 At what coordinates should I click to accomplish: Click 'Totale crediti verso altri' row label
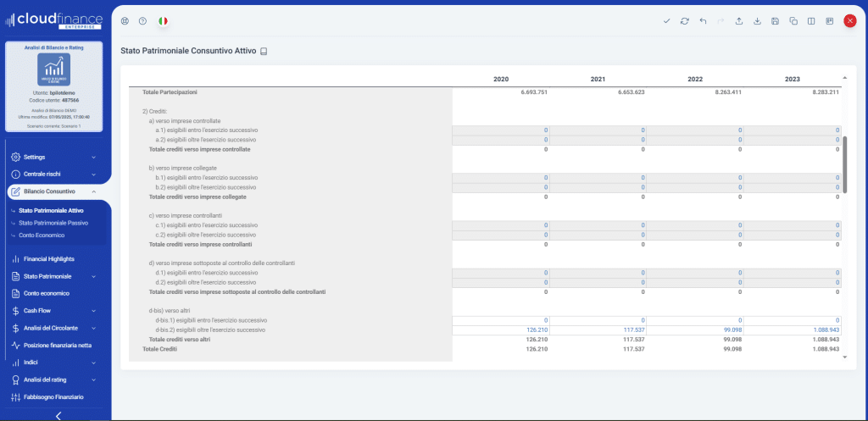coord(181,339)
